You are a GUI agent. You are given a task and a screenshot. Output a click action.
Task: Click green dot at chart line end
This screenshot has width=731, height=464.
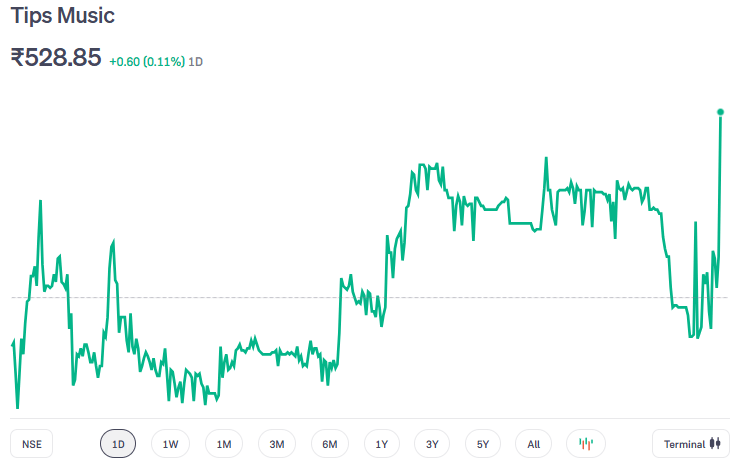pyautogui.click(x=720, y=112)
